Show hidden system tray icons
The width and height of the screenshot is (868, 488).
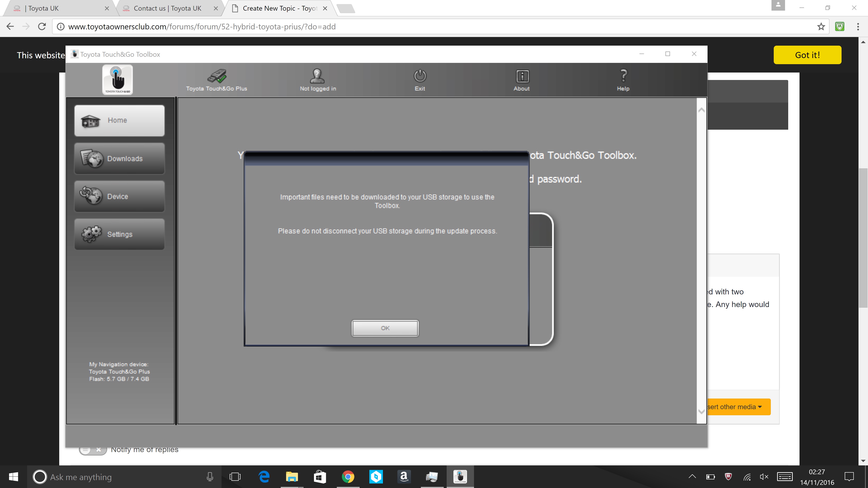pos(692,476)
